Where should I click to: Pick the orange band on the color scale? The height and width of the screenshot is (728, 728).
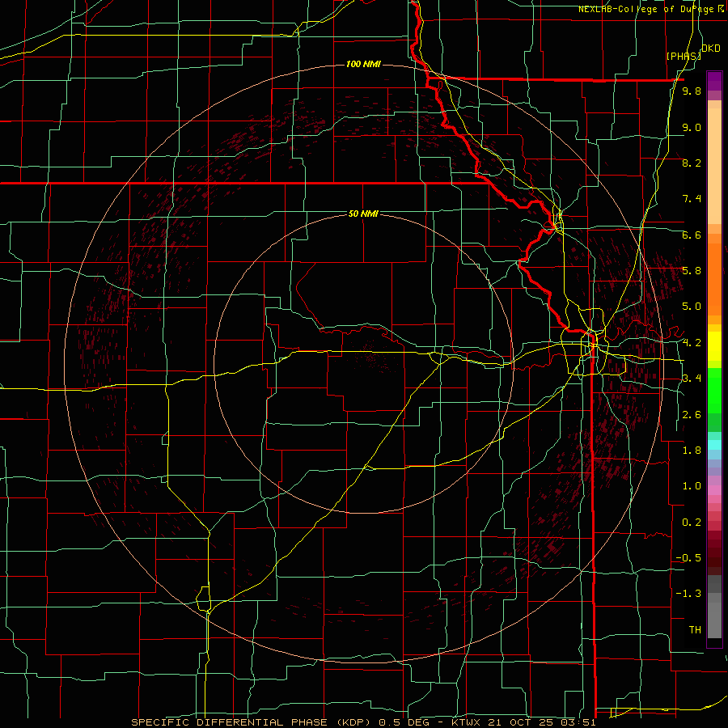tap(714, 278)
